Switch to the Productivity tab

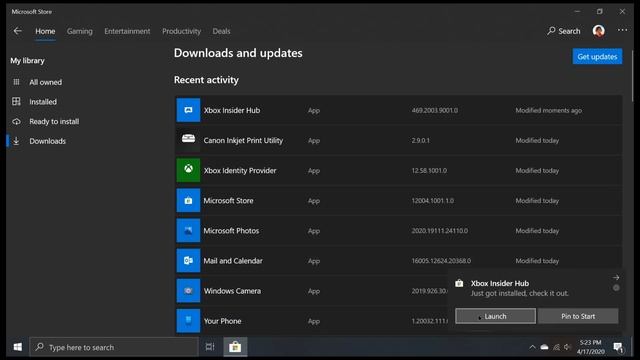coord(181,31)
